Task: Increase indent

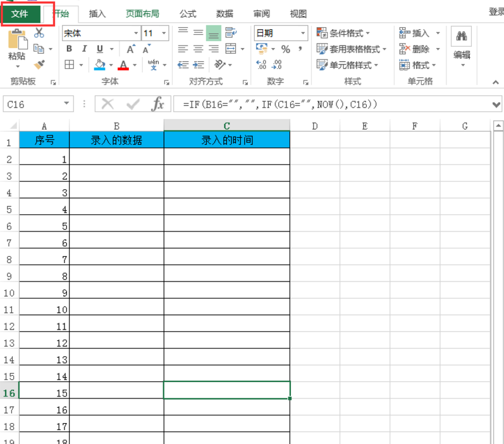Action: 199,65
